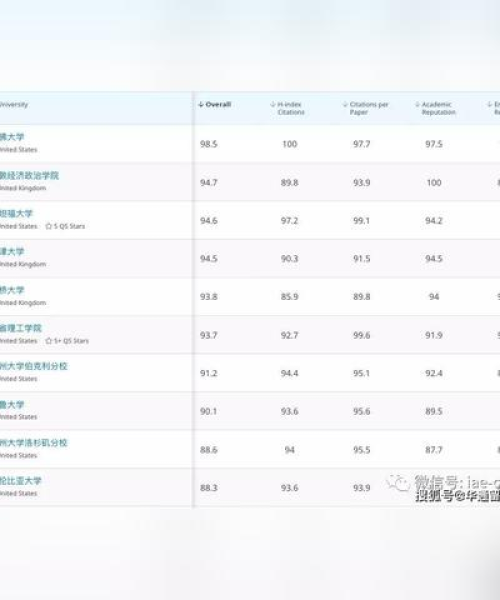Click the star icon next to 5 QS Stars
Screen dimensions: 500x600
click(x=49, y=226)
